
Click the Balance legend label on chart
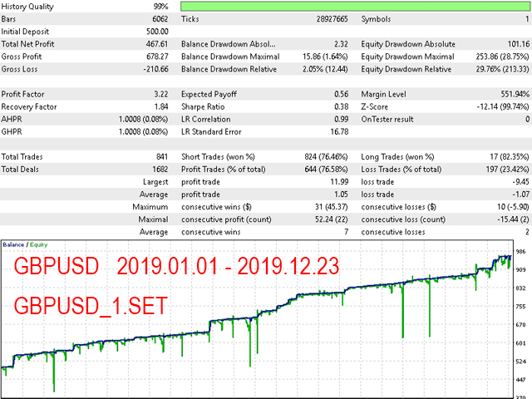13,244
